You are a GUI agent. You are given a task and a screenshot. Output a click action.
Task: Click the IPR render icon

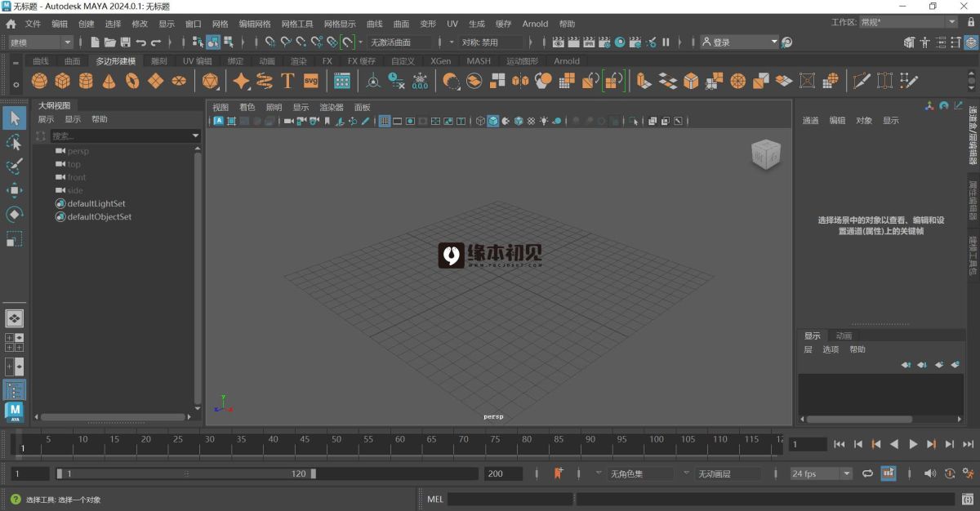[589, 42]
